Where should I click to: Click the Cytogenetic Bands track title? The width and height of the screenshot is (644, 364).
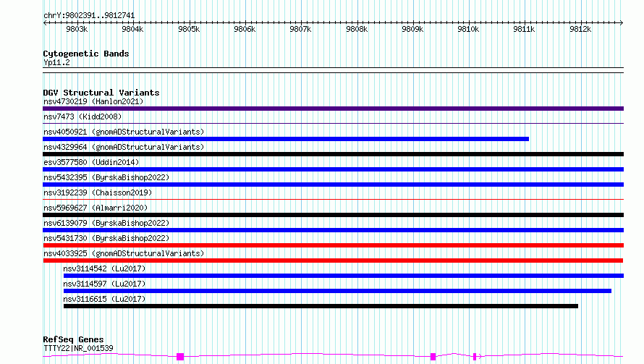pos(86,54)
